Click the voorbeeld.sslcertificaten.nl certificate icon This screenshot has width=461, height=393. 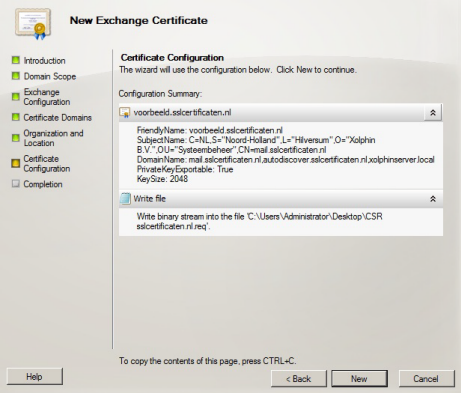[x=125, y=113]
